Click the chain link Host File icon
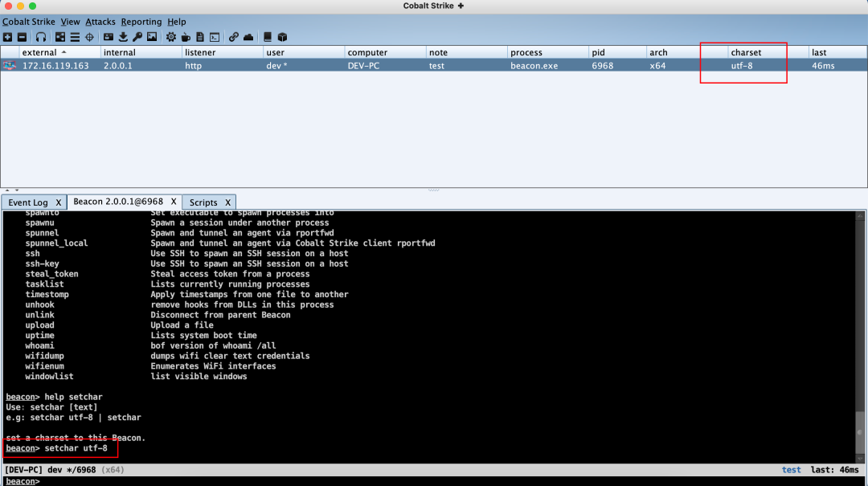The height and width of the screenshot is (486, 868). click(234, 37)
